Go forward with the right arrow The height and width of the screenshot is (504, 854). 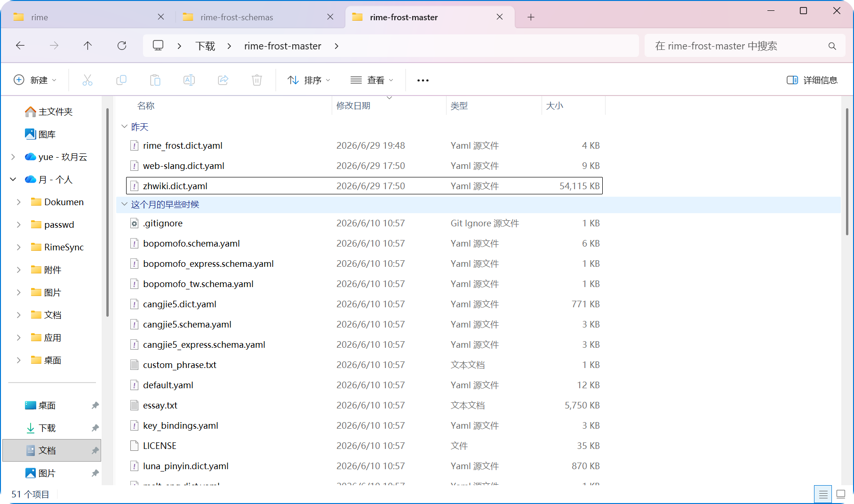54,46
